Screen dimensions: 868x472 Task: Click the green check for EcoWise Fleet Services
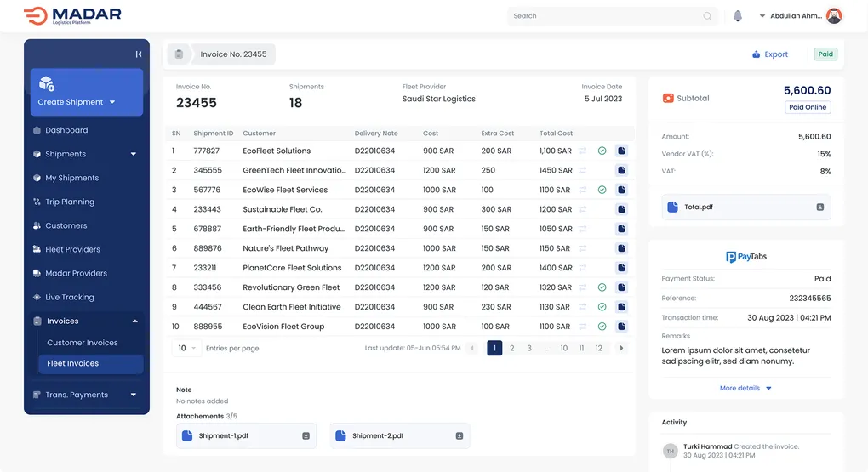(x=602, y=190)
